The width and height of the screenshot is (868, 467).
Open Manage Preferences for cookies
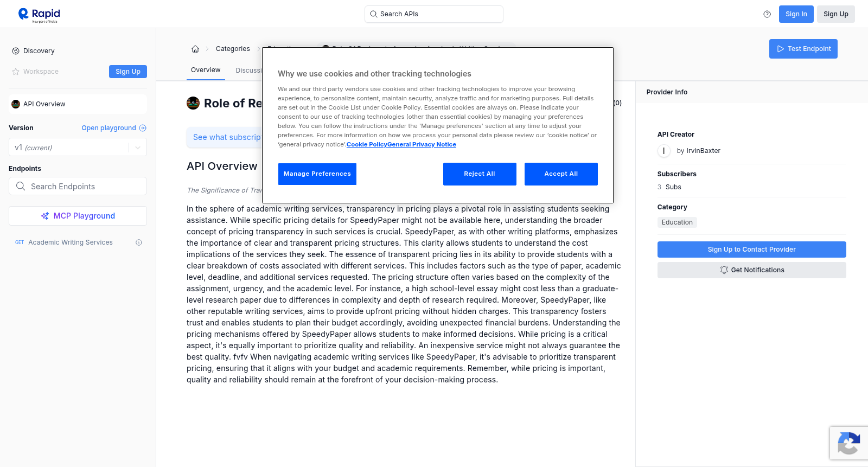tap(317, 174)
